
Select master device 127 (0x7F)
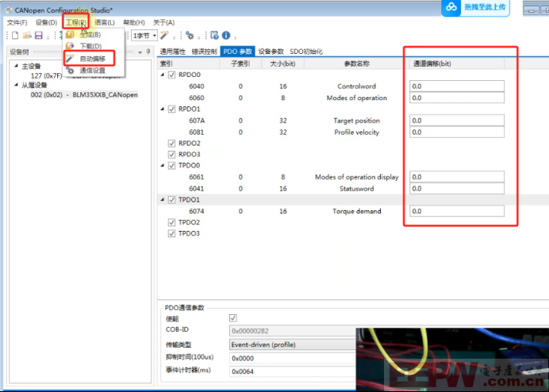click(x=46, y=75)
